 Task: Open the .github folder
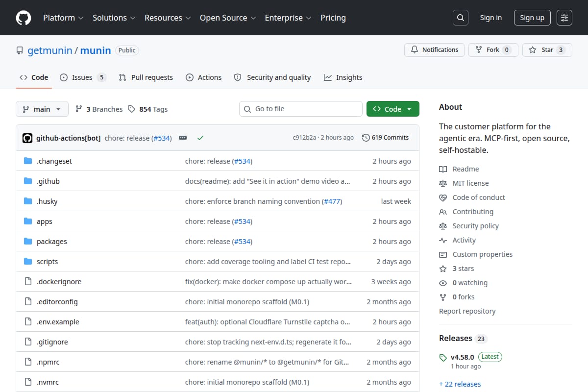[x=48, y=181]
